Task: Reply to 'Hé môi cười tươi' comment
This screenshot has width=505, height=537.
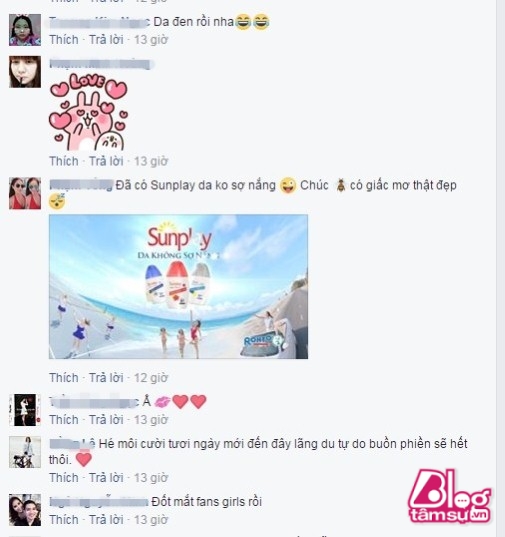Action: click(x=106, y=478)
